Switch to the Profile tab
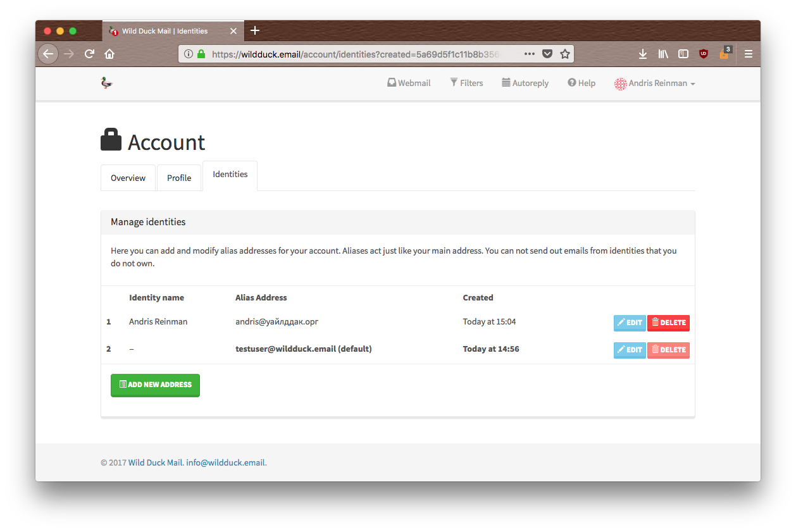796x532 pixels. coord(179,178)
